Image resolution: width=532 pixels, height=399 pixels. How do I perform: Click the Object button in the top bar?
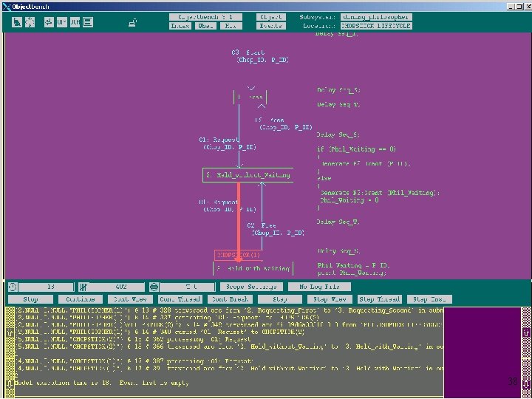[271, 17]
